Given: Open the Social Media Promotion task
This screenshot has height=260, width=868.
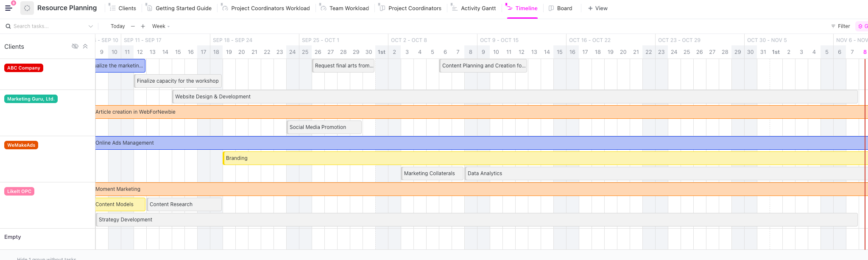Looking at the screenshot, I should click(324, 127).
